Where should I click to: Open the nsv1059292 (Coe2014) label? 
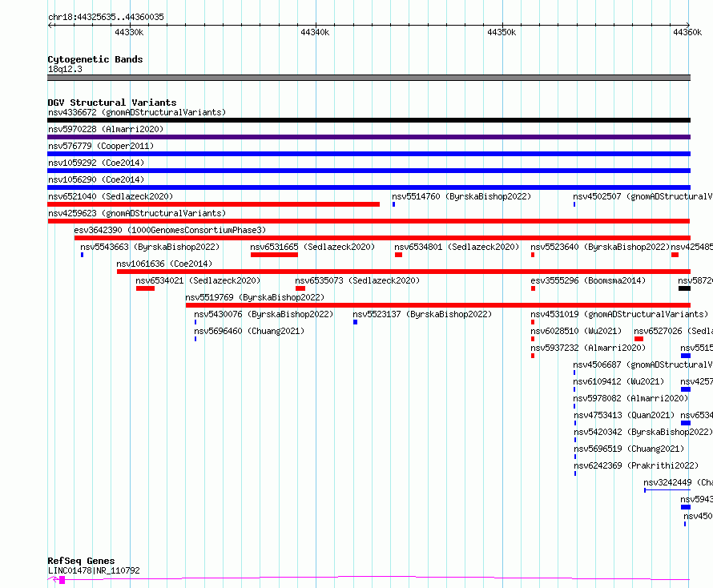tap(96, 163)
